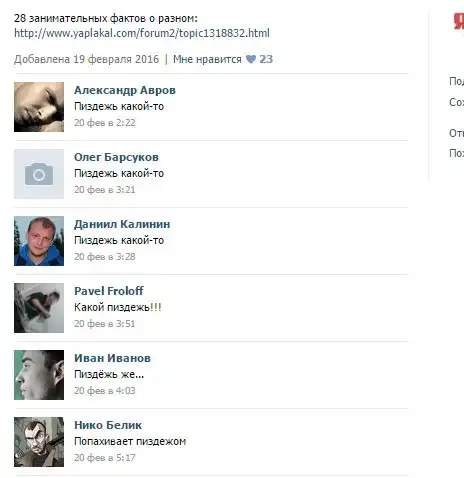Go to Нико Белик's profile name
This screenshot has width=464, height=478.
click(x=108, y=425)
